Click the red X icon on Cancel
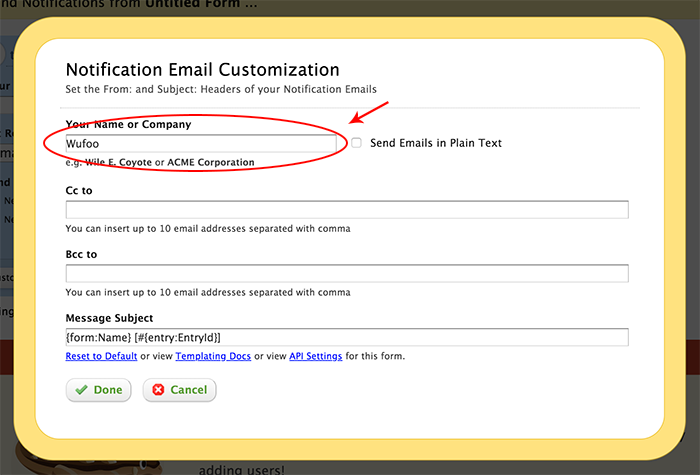700x475 pixels. click(x=158, y=390)
